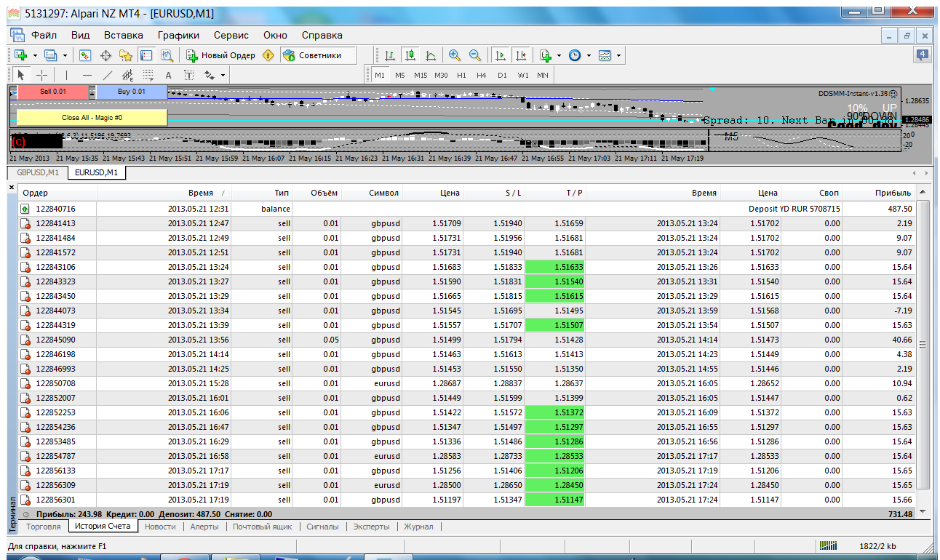The image size is (940, 560).
Task: Toggle the chart auto scroll button
Action: point(501,55)
